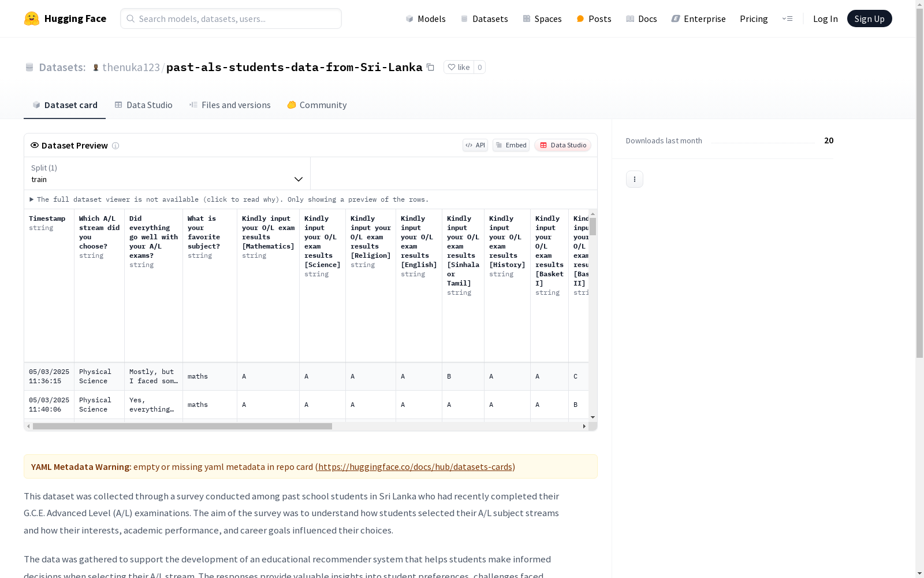This screenshot has width=924, height=578.
Task: Open the three-dot options button in sidebar
Action: (635, 179)
